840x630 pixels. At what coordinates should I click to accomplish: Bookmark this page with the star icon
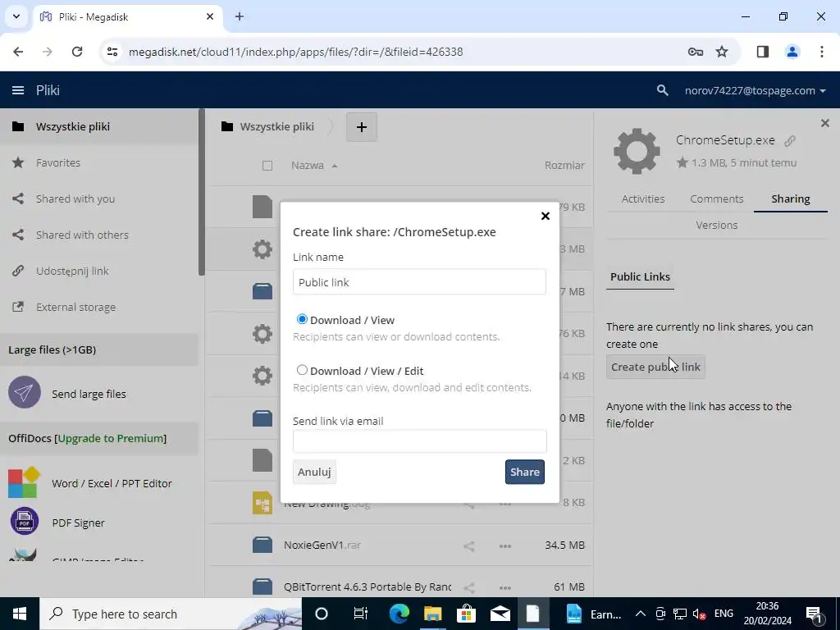tap(722, 52)
